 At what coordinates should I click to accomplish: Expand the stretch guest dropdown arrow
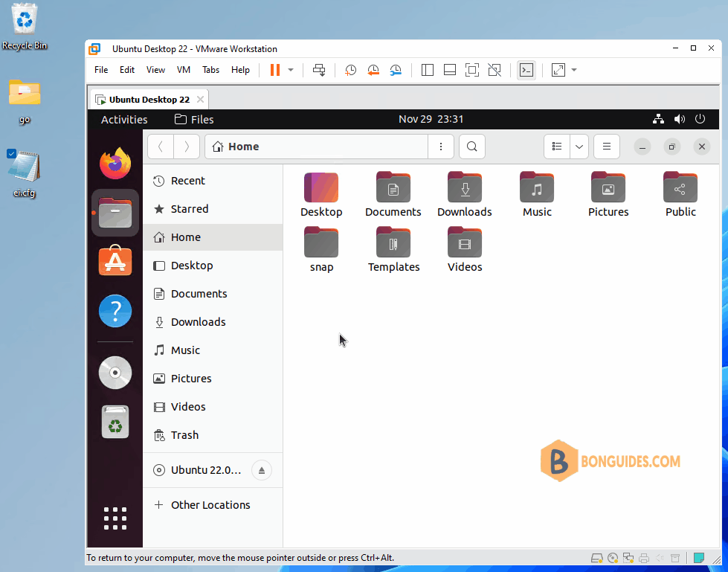click(574, 70)
